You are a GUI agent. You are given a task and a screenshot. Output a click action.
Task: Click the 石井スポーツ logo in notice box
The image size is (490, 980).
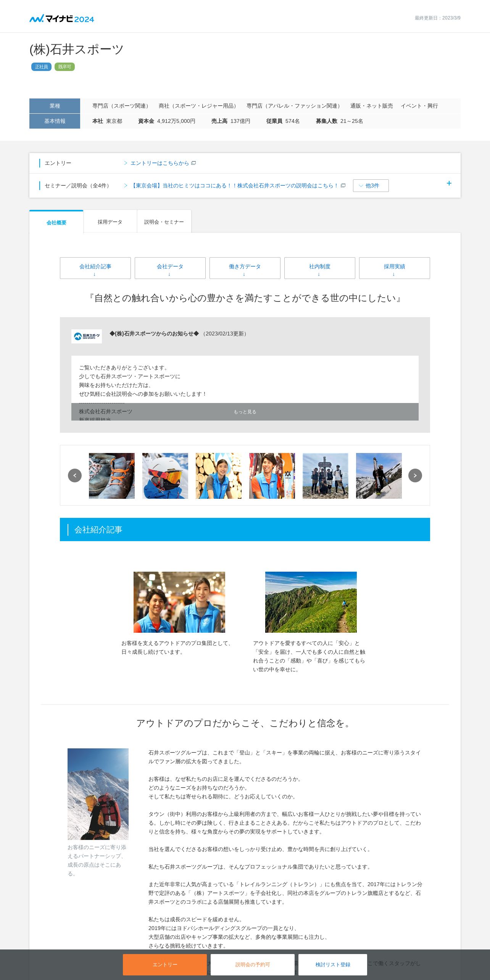87,336
